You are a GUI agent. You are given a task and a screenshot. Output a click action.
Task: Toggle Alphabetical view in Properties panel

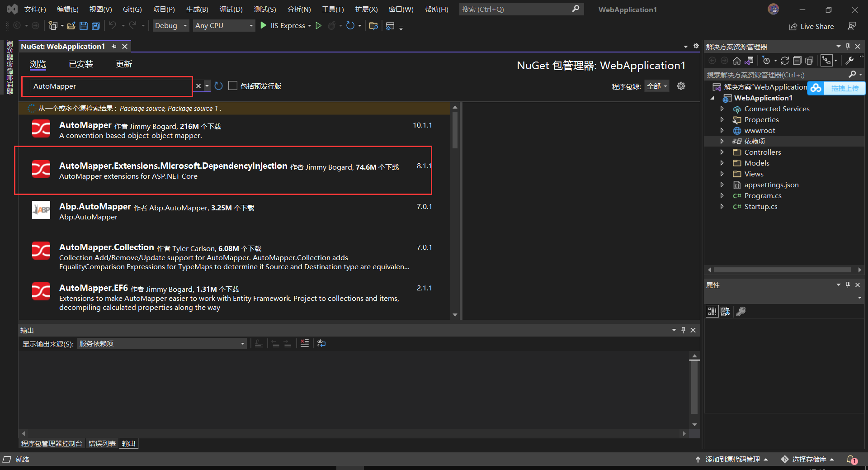click(726, 311)
